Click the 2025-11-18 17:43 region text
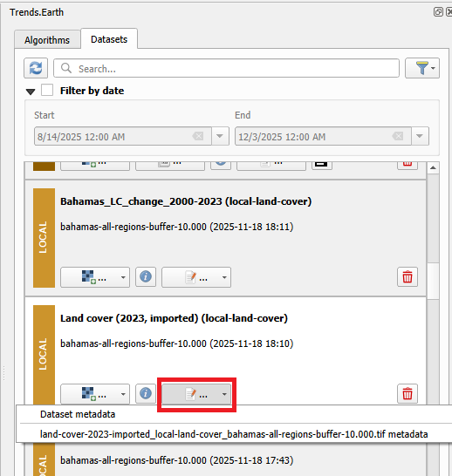452x476 pixels. point(177,460)
